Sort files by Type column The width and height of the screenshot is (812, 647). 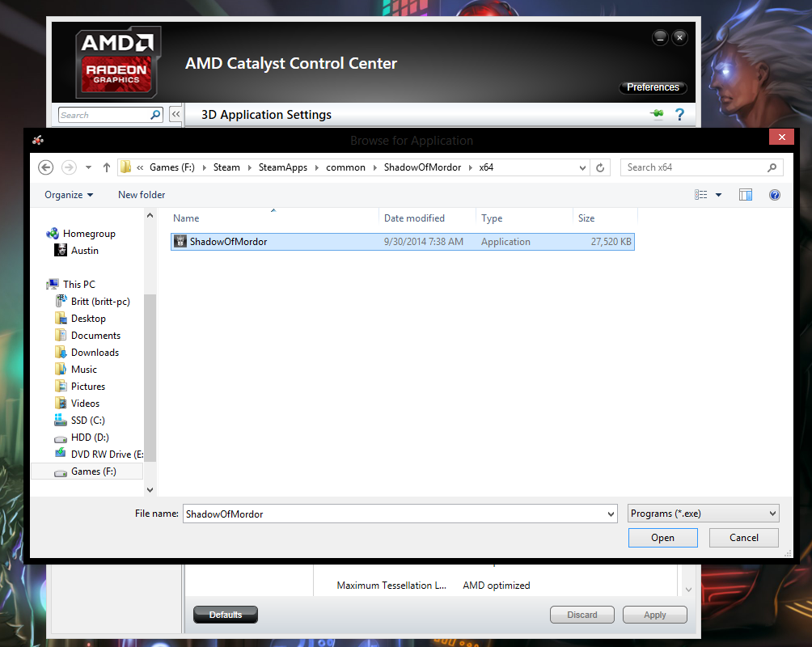pyautogui.click(x=524, y=218)
